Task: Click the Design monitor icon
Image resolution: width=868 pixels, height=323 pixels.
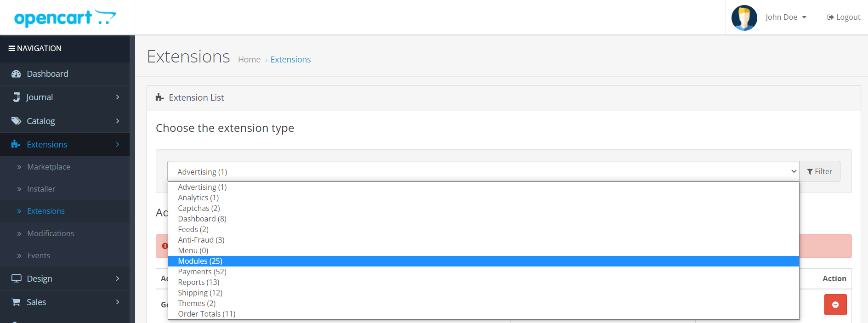Action: click(17, 278)
